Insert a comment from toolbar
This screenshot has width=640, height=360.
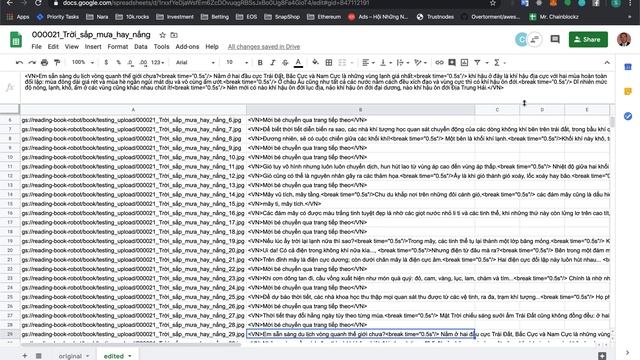452,62
